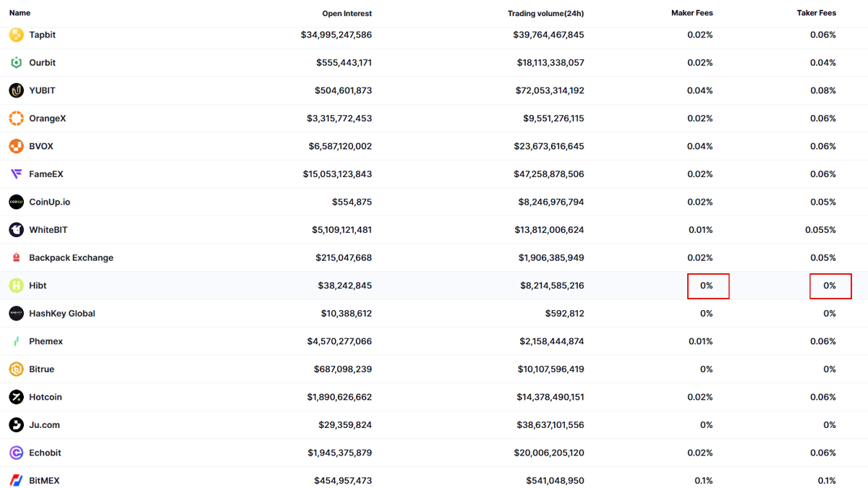Click the Ourbit exchange logo icon
The width and height of the screenshot is (868, 488).
point(16,63)
